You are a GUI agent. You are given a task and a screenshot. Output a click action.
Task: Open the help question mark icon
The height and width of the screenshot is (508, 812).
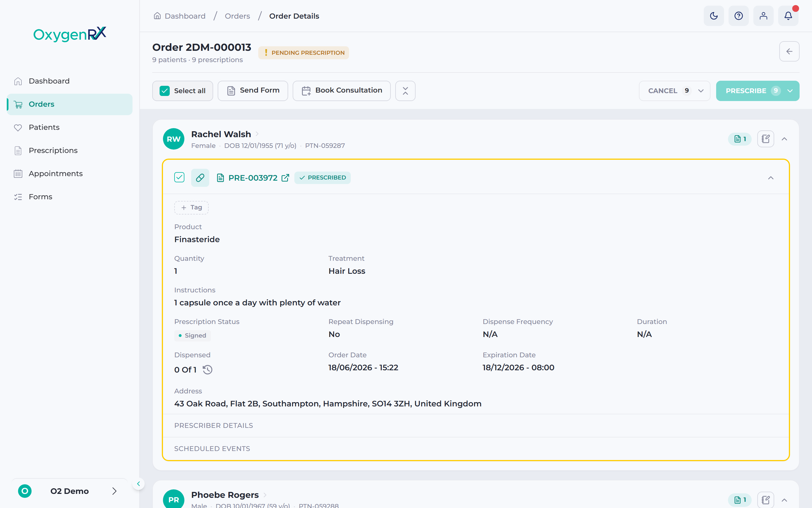point(738,16)
